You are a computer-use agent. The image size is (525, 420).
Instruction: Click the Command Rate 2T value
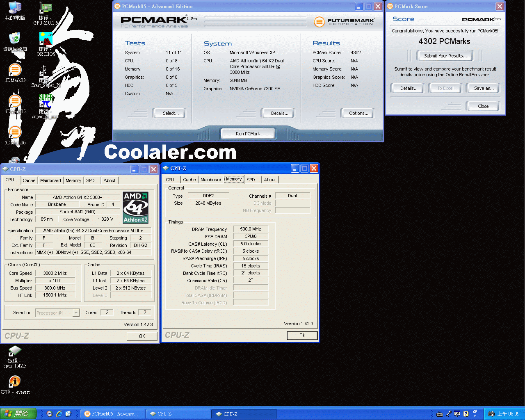pyautogui.click(x=251, y=281)
